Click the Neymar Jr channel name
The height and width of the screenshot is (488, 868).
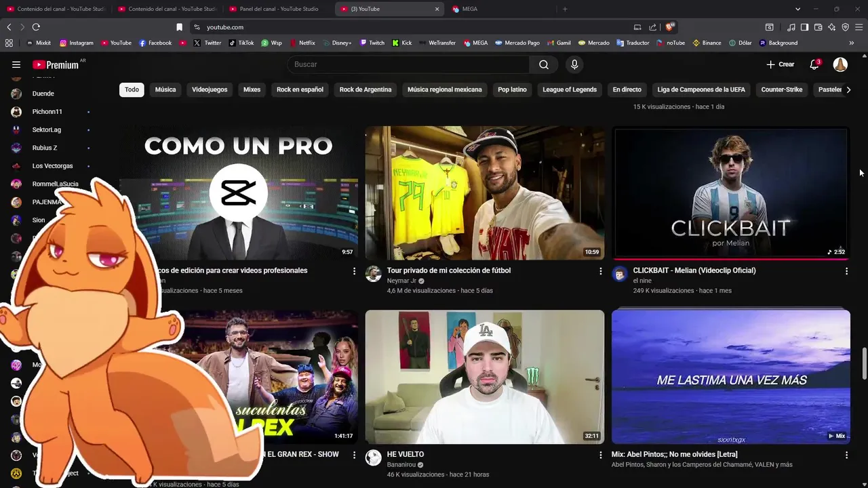point(401,281)
